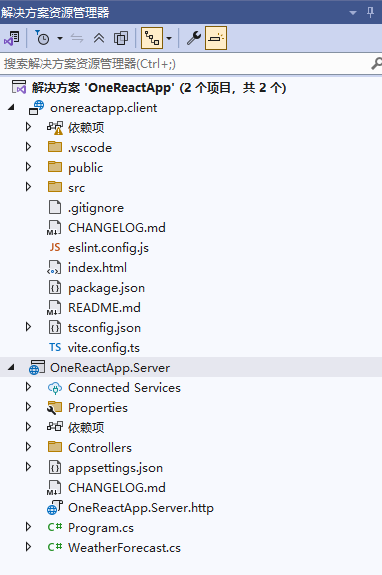Toggle Show All Files icon
Viewport: 382px width, 575px height.
121,38
